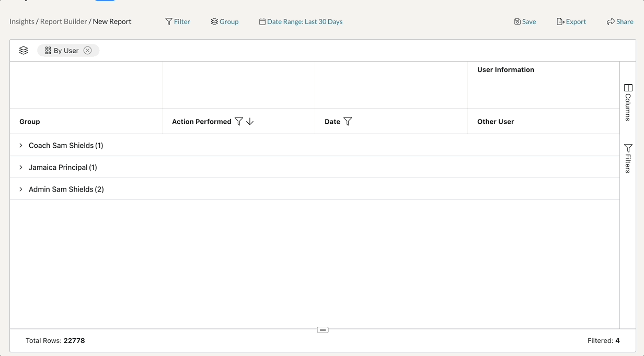The image size is (644, 356).
Task: Click the row group layers icon
Action: (x=24, y=51)
